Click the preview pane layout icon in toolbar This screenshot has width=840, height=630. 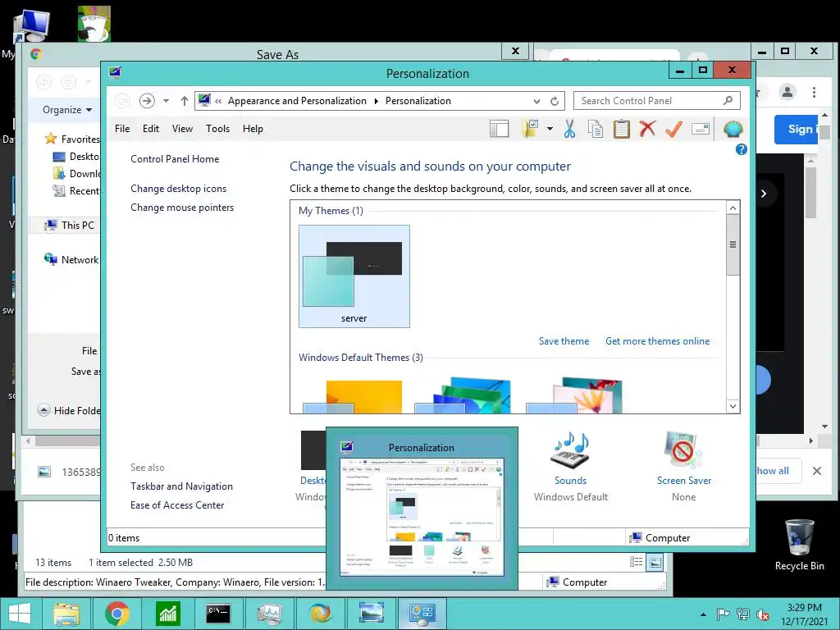(499, 129)
